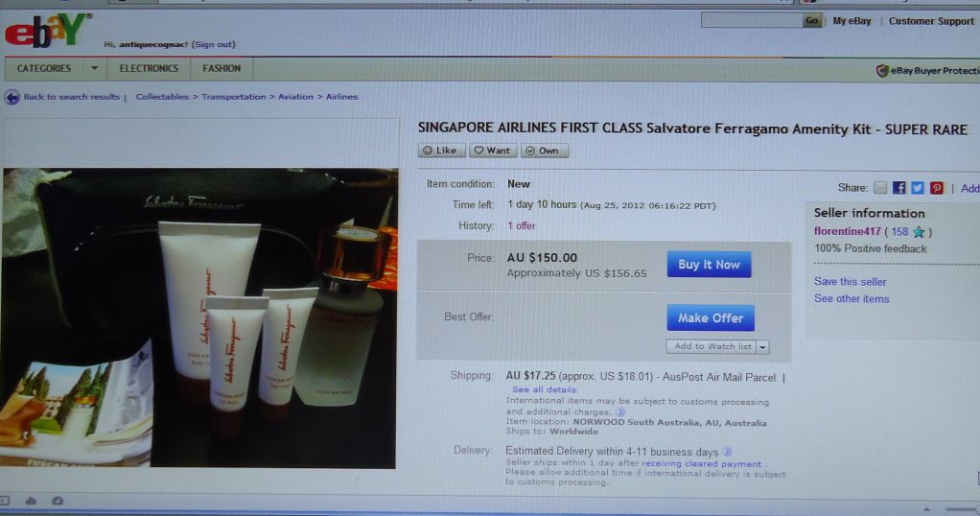
Task: Toggle the Own button
Action: (x=544, y=151)
